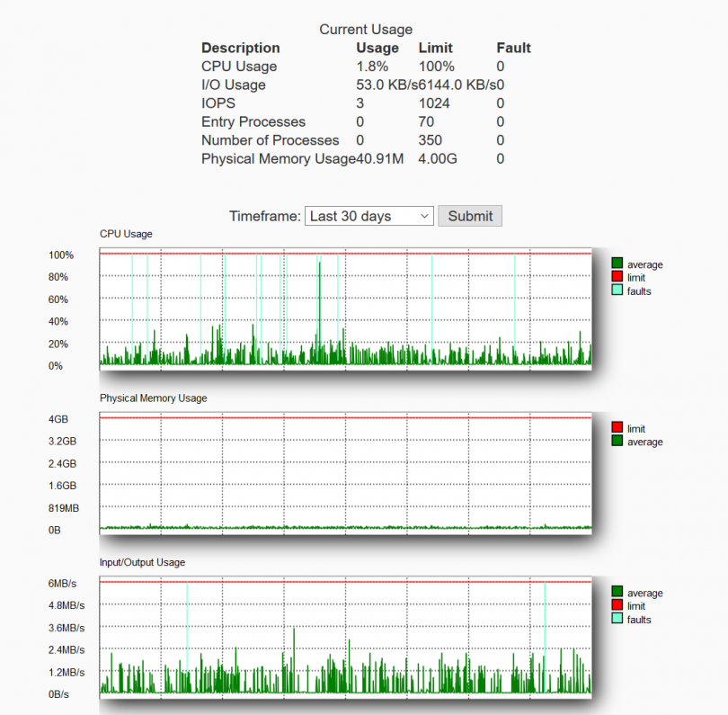Viewport: 728px width, 715px height.
Task: Click the average swatch in Physical Memory legend
Action: (x=617, y=442)
